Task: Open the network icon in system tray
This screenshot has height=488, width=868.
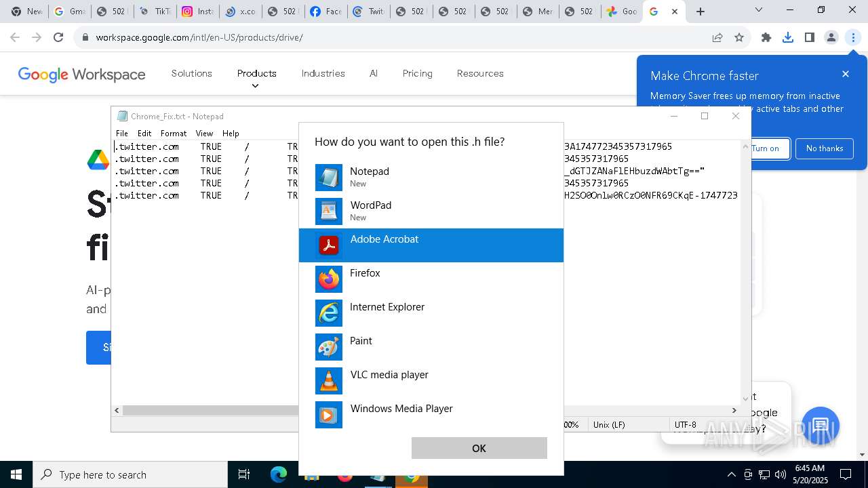Action: pos(764,474)
